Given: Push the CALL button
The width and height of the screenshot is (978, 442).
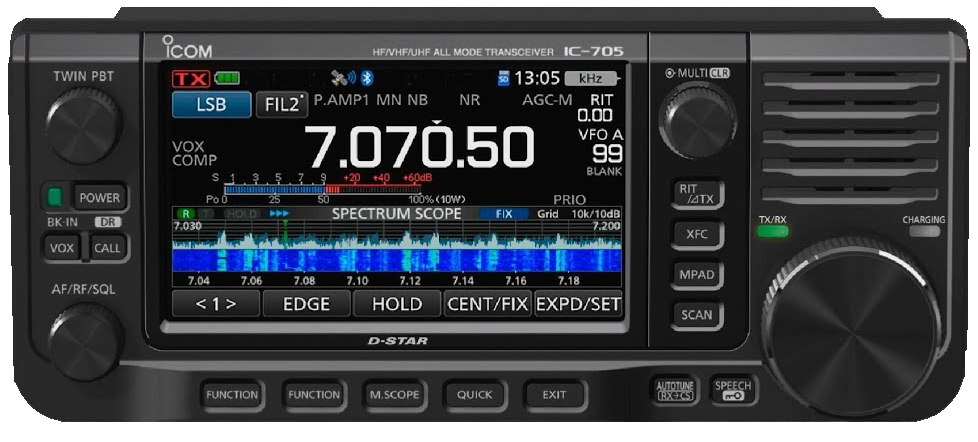Looking at the screenshot, I should pyautogui.click(x=107, y=248).
